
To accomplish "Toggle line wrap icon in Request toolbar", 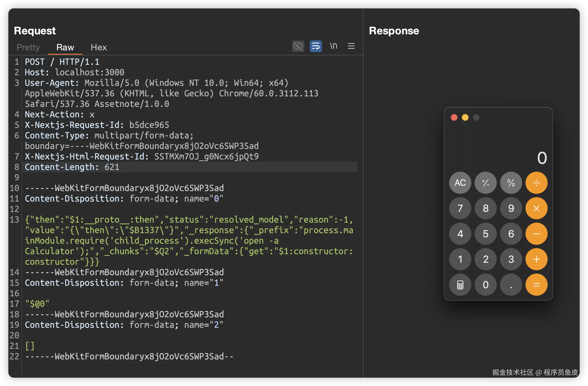I will pos(316,46).
